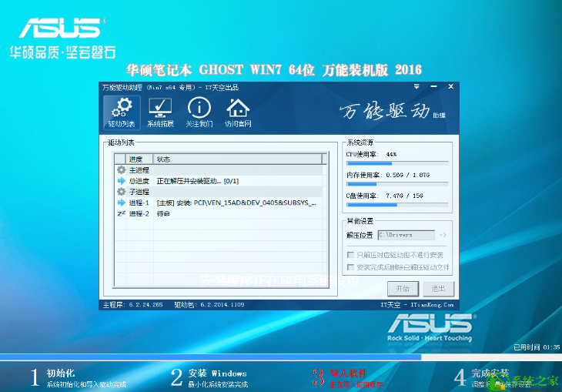Click the arrow icon beside 进程-1
Image resolution: width=562 pixels, height=392 pixels.
tap(121, 203)
